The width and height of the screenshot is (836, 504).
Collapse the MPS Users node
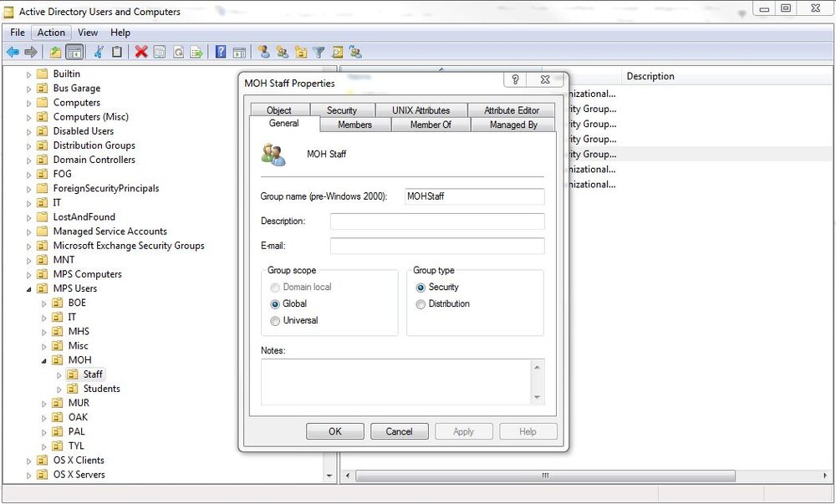tap(28, 288)
